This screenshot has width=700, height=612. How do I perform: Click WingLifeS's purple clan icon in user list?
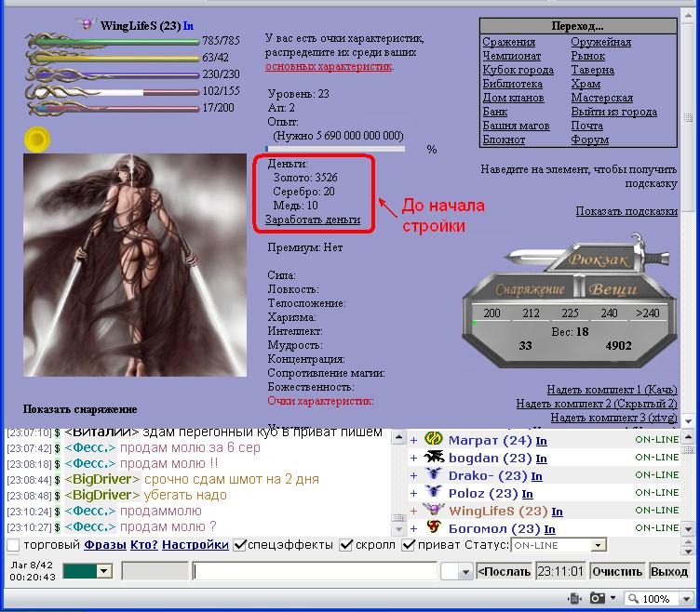pos(433,510)
